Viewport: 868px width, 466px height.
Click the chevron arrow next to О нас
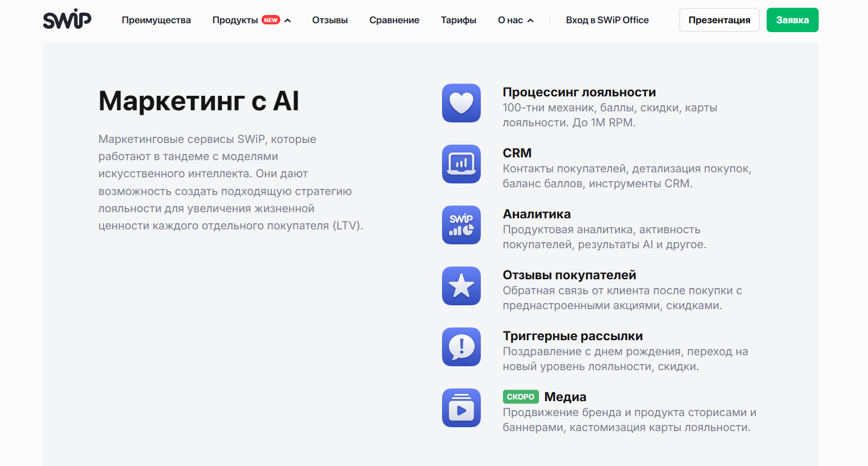click(531, 21)
